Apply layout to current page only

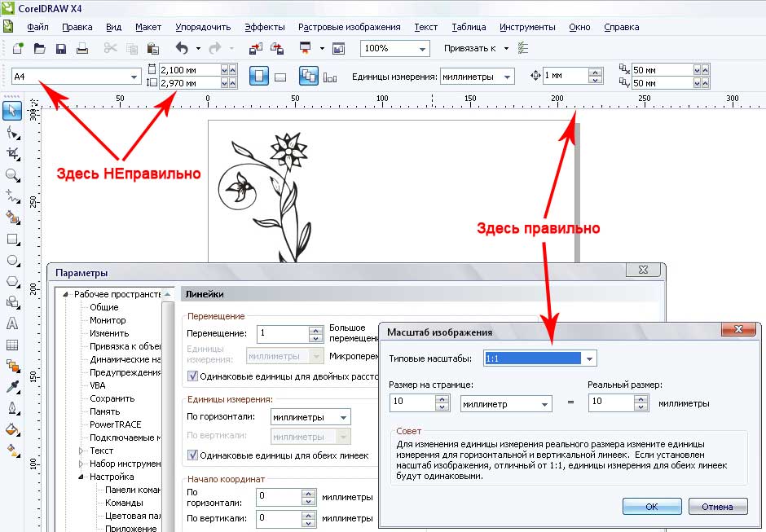[330, 77]
